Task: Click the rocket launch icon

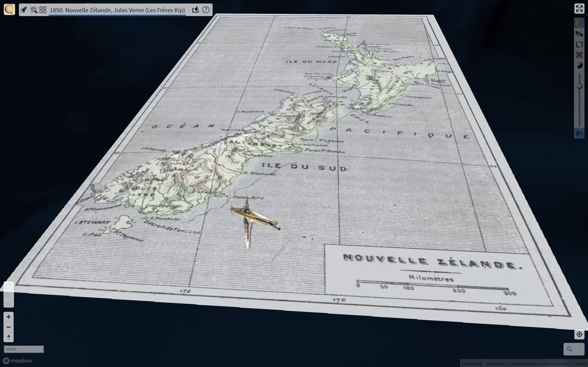Action: point(24,10)
